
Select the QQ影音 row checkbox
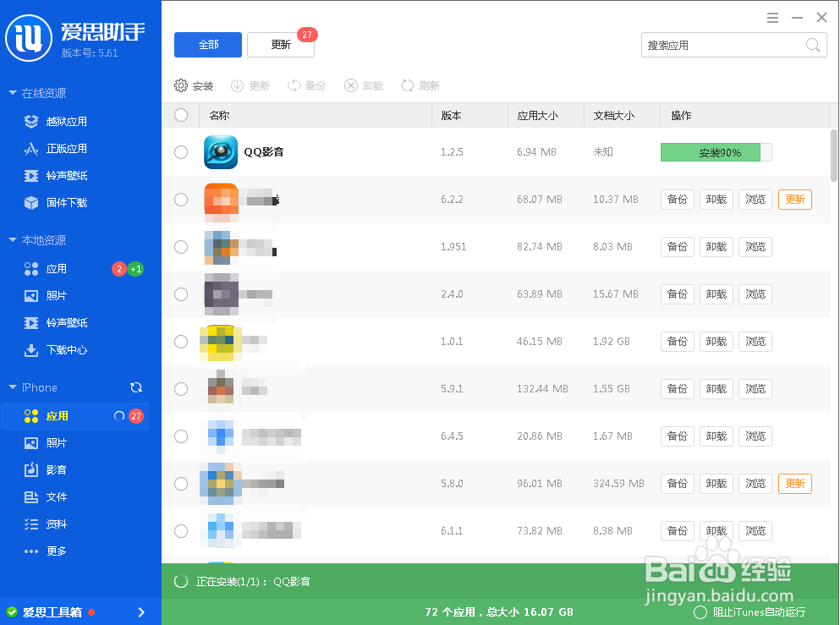point(181,152)
